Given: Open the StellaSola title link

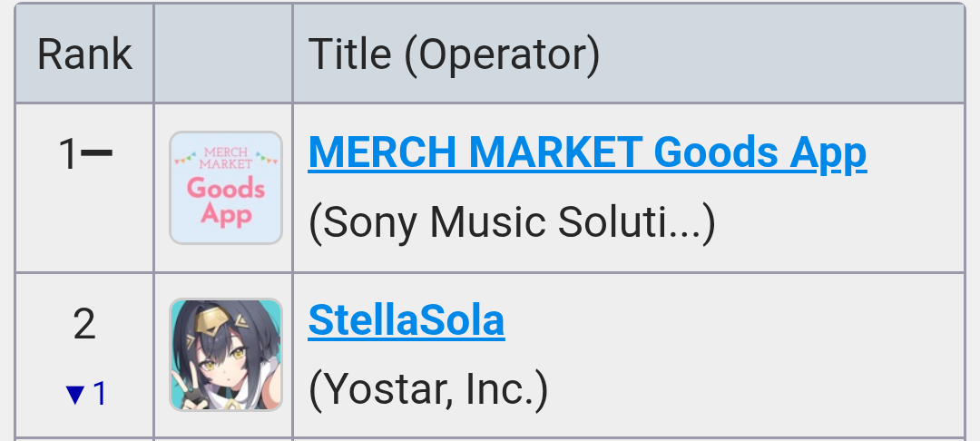Looking at the screenshot, I should 407,320.
